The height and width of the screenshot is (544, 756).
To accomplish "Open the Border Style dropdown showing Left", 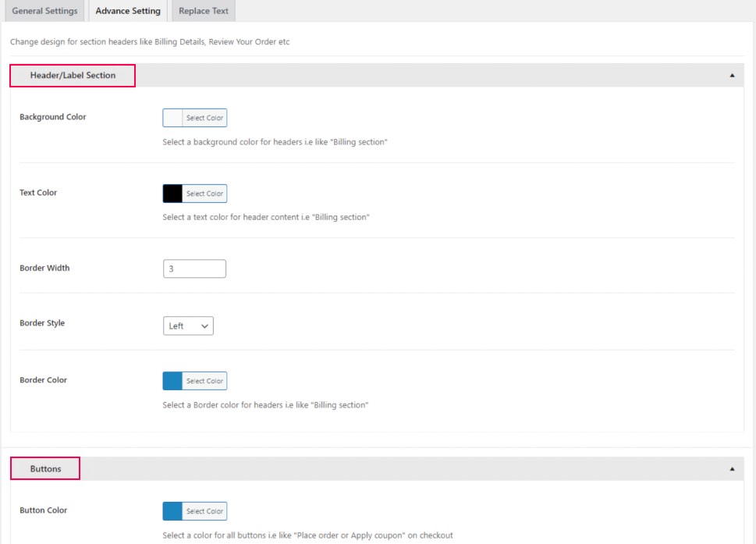I will tap(188, 326).
